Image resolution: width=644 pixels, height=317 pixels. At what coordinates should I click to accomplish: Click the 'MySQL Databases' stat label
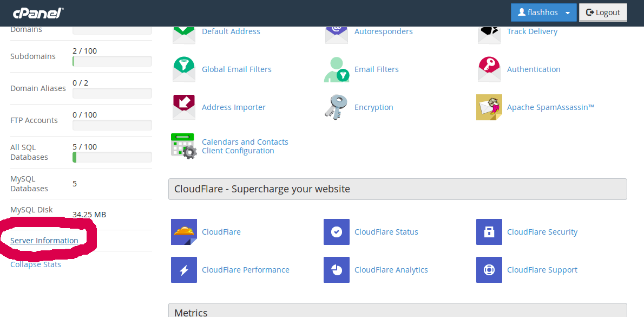point(29,184)
